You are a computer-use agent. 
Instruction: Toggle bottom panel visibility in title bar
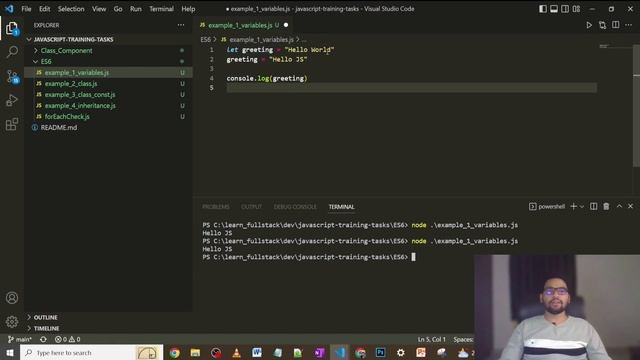(x=553, y=9)
